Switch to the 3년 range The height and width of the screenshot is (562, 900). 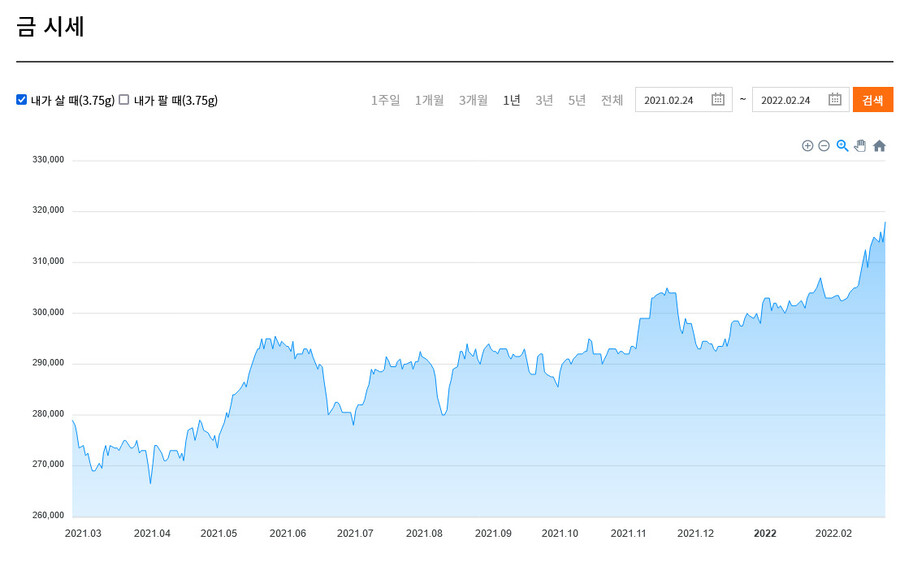544,100
